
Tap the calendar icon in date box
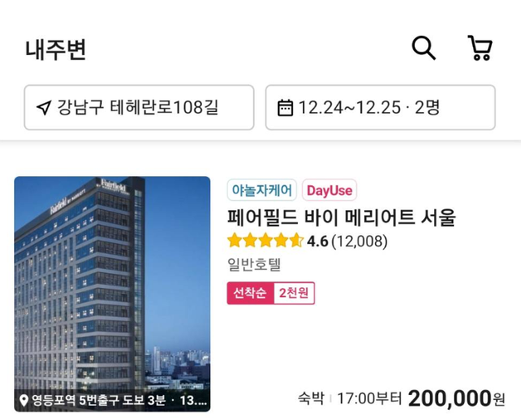(x=285, y=108)
